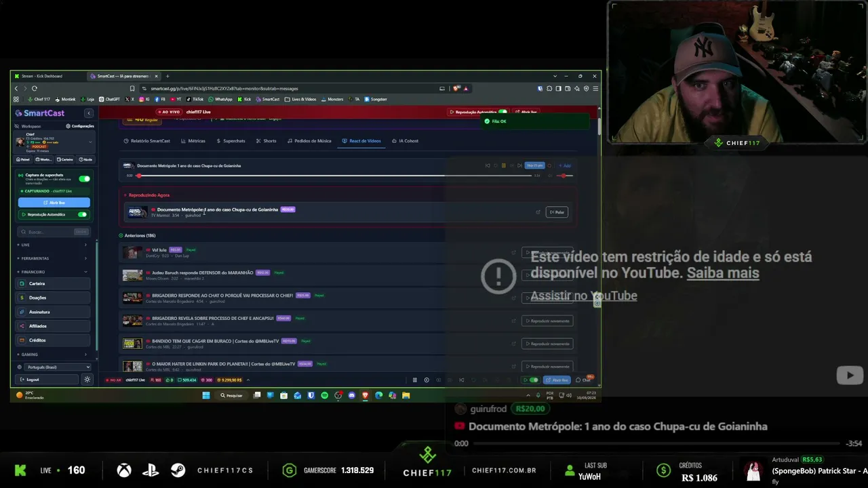Open the Windows Start menu
The height and width of the screenshot is (488, 868).
(206, 395)
